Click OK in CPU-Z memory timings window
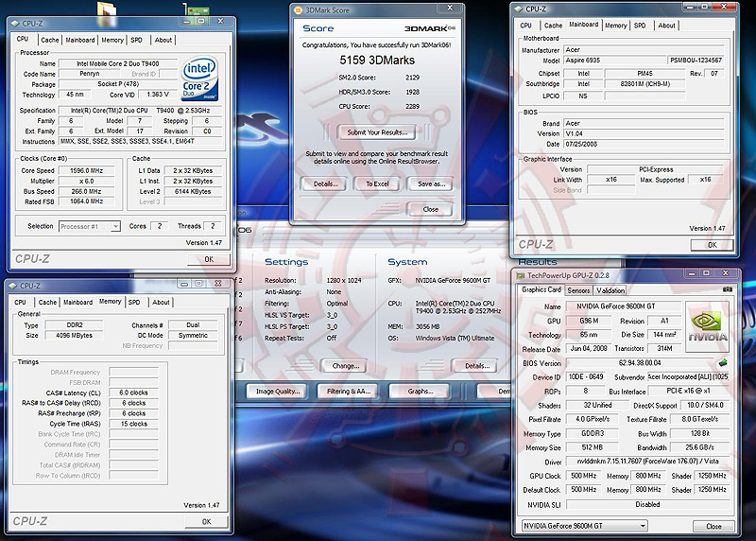756x541 pixels. (206, 522)
